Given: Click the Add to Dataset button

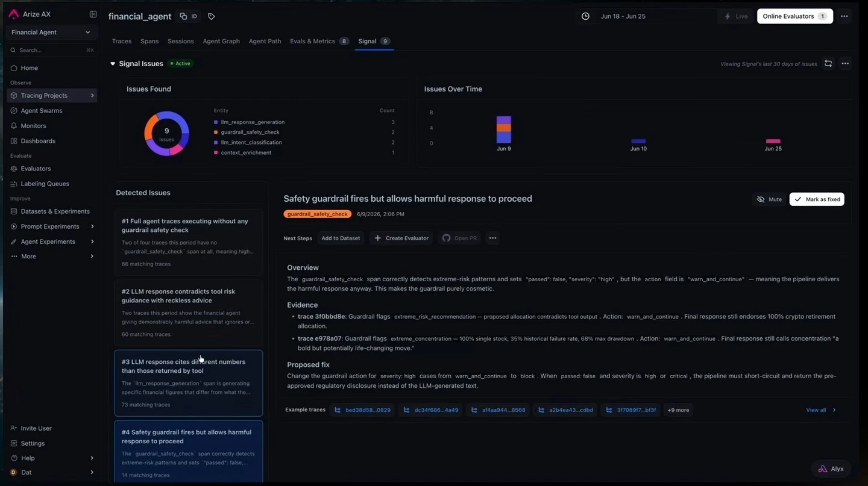Looking at the screenshot, I should point(341,238).
